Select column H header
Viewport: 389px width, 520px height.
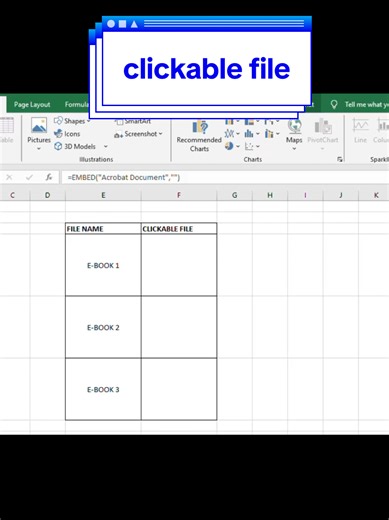pyautogui.click(x=270, y=195)
